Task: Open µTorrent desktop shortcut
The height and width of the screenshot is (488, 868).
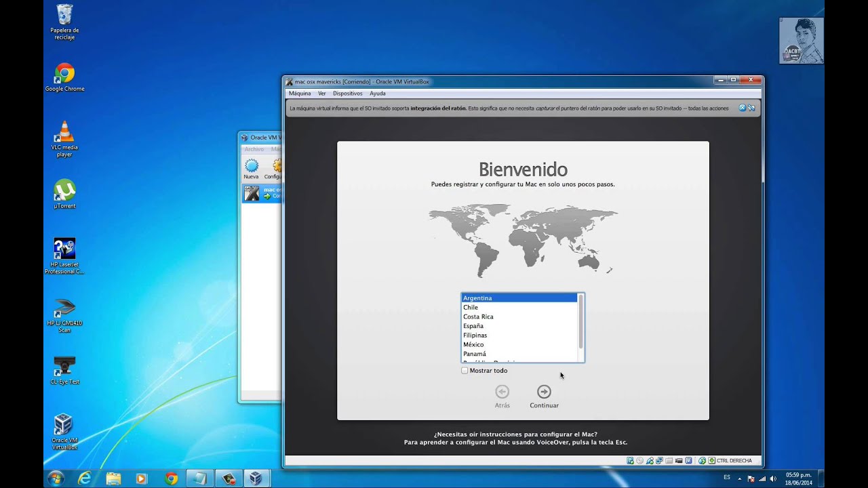Action: [64, 194]
